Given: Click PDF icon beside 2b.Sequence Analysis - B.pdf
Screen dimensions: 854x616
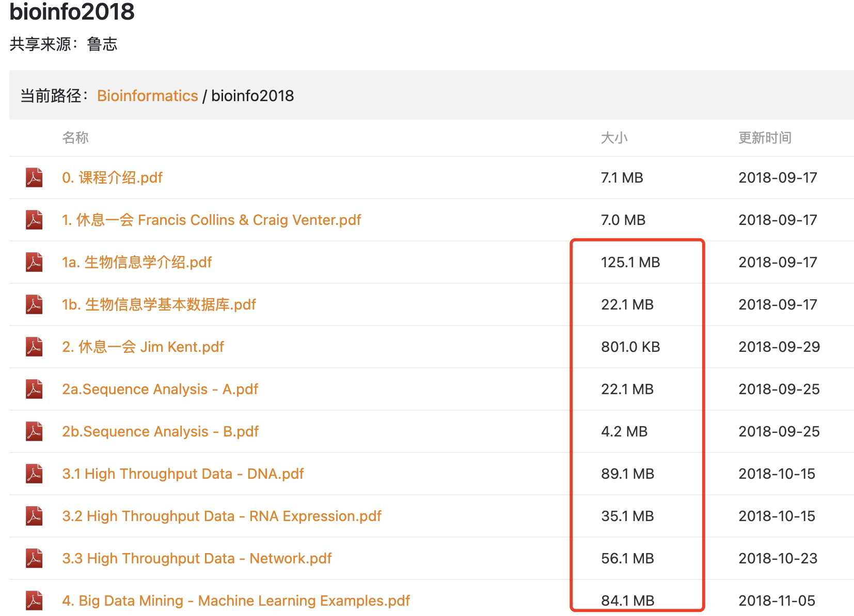Looking at the screenshot, I should pyautogui.click(x=34, y=431).
